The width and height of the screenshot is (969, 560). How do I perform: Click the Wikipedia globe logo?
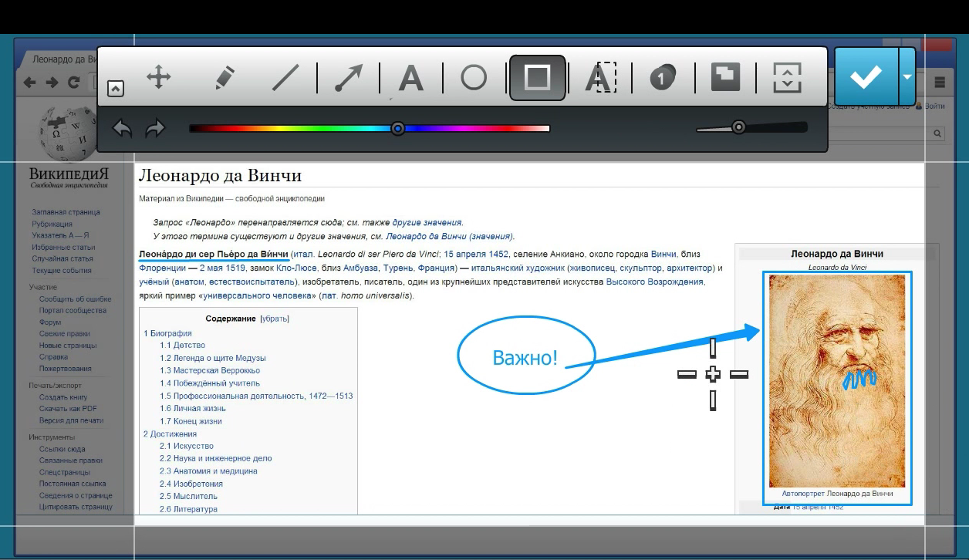(68, 135)
